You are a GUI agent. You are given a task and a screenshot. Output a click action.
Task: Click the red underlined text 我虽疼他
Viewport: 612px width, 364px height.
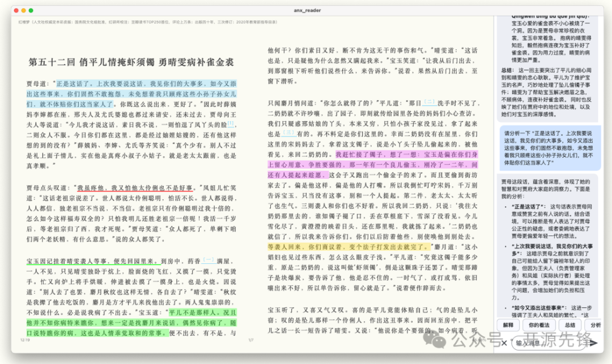(135, 188)
